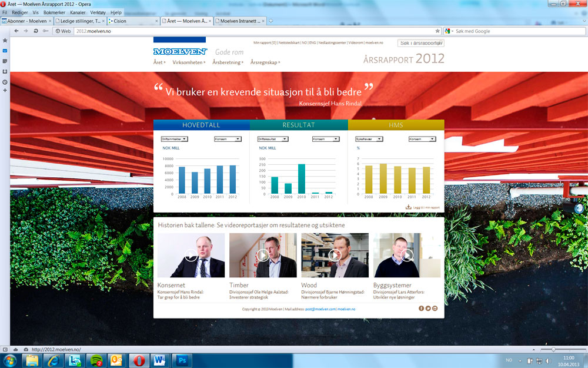The image size is (588, 368).
Task: Click the Facebook icon in the page footer
Action: (x=421, y=309)
